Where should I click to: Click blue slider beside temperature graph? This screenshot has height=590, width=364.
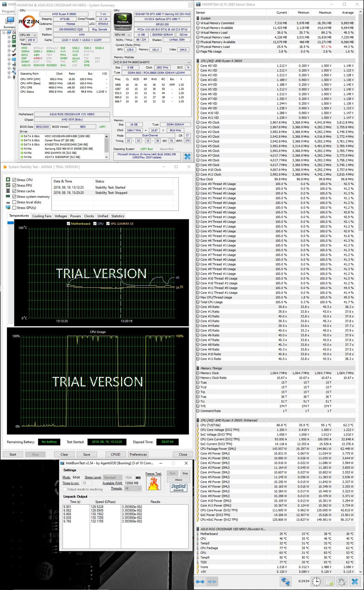click(11, 223)
